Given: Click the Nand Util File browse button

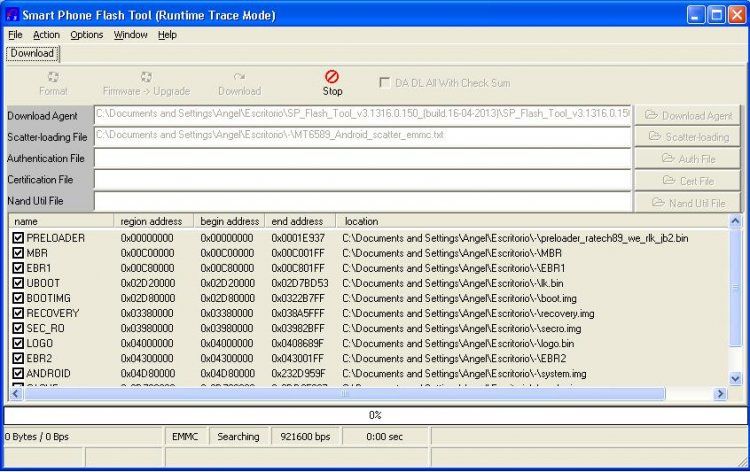Looking at the screenshot, I should tap(688, 203).
